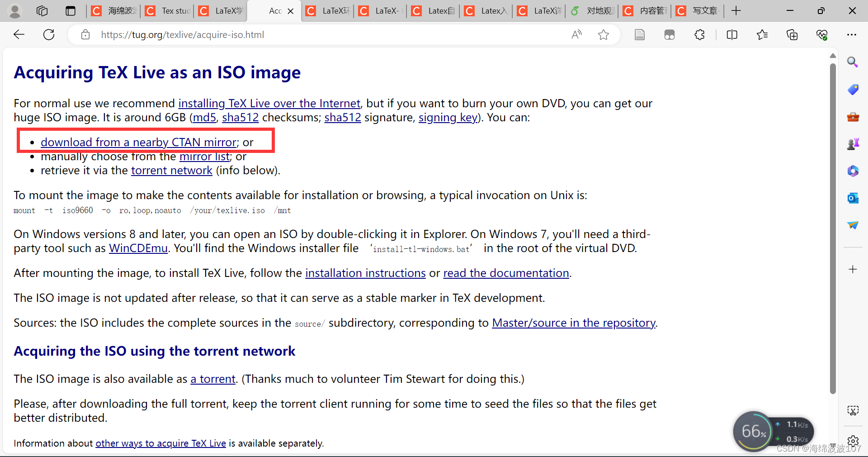Open the Workspaces icon

pyautogui.click(x=42, y=11)
